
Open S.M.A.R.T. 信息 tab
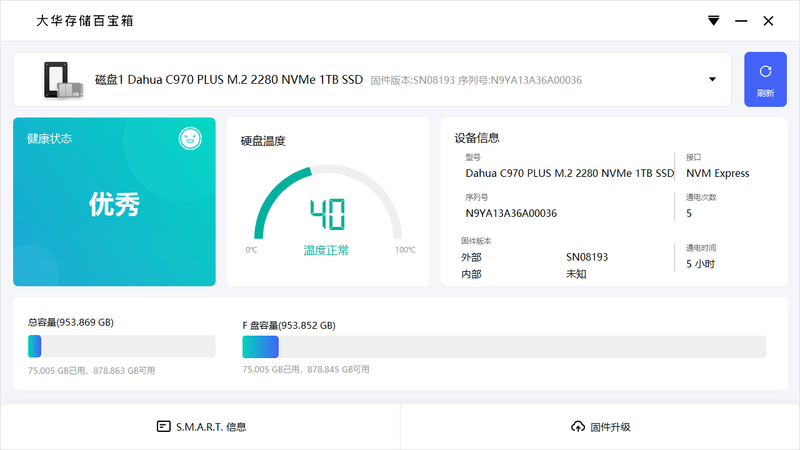(x=201, y=427)
